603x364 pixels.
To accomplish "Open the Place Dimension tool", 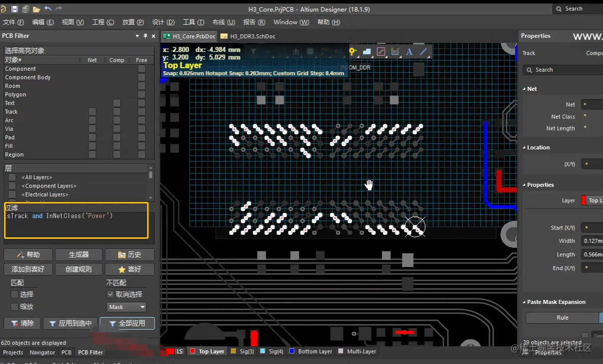I will point(395,50).
